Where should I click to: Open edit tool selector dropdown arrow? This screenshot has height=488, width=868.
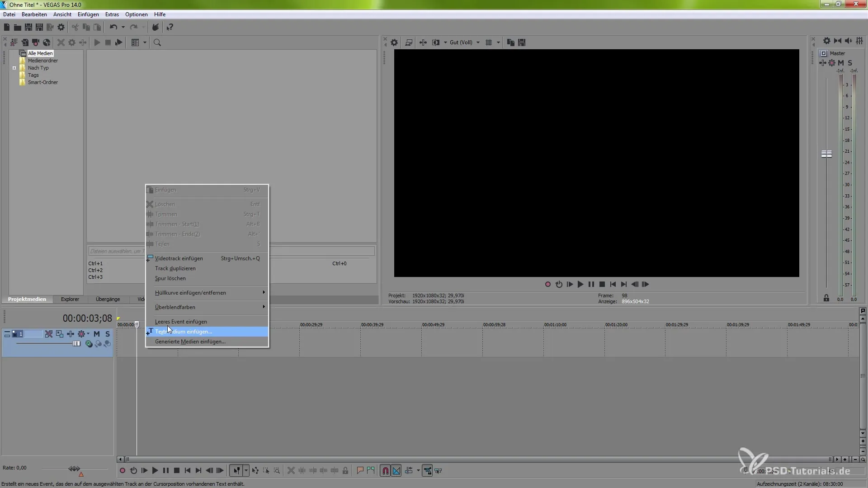tap(246, 471)
